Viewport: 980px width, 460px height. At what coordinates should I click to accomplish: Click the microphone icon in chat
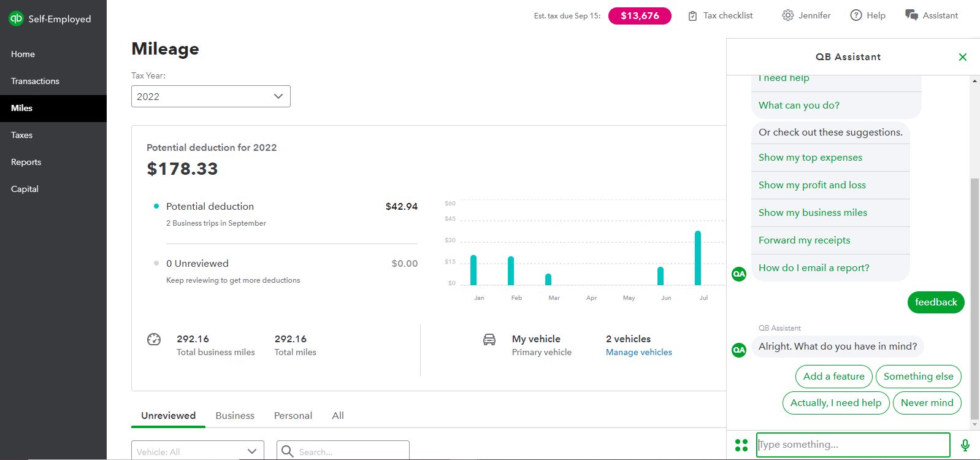(x=965, y=445)
